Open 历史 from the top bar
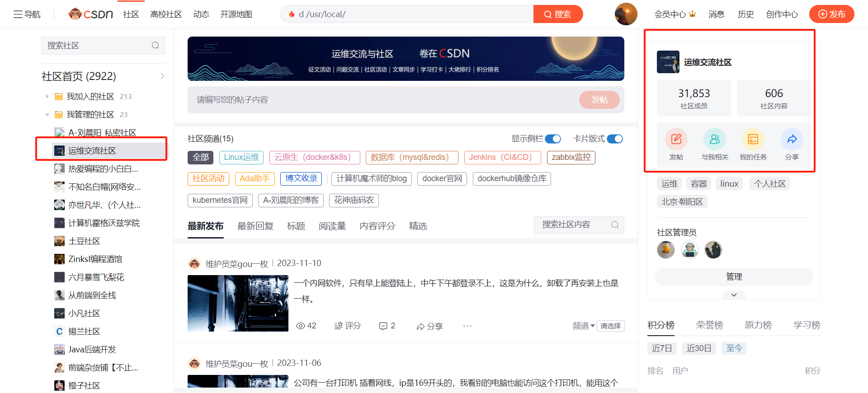868x393 pixels. click(x=745, y=14)
